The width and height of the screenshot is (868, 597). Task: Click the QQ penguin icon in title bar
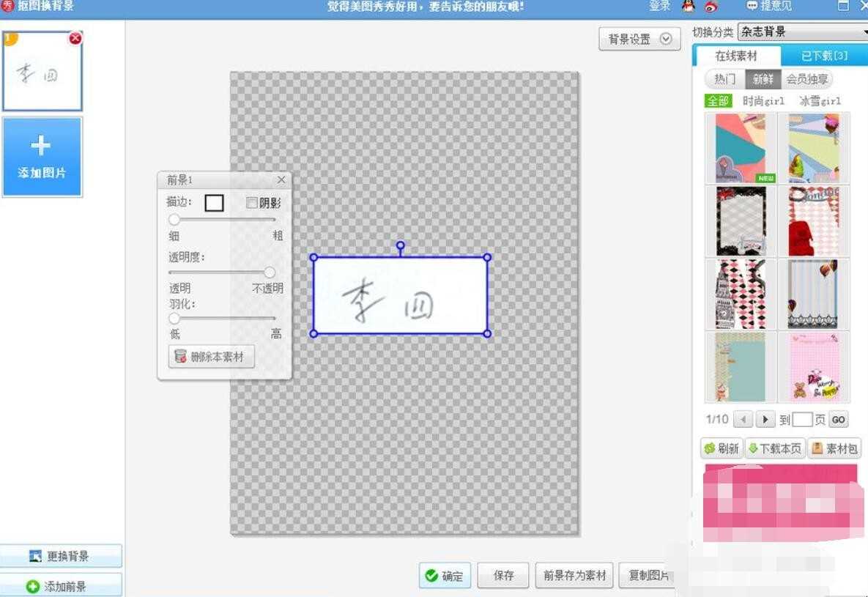coord(688,6)
